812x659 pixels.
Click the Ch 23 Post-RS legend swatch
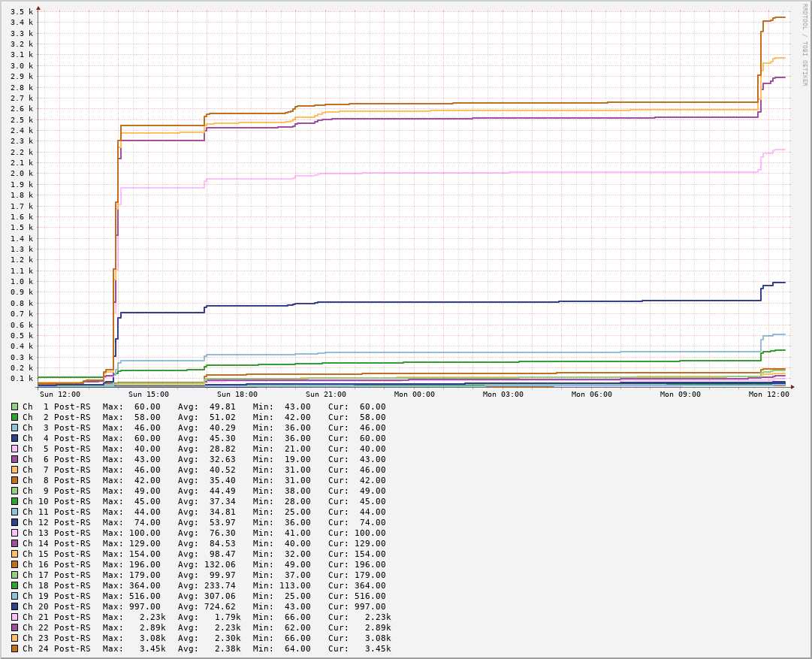(14, 638)
